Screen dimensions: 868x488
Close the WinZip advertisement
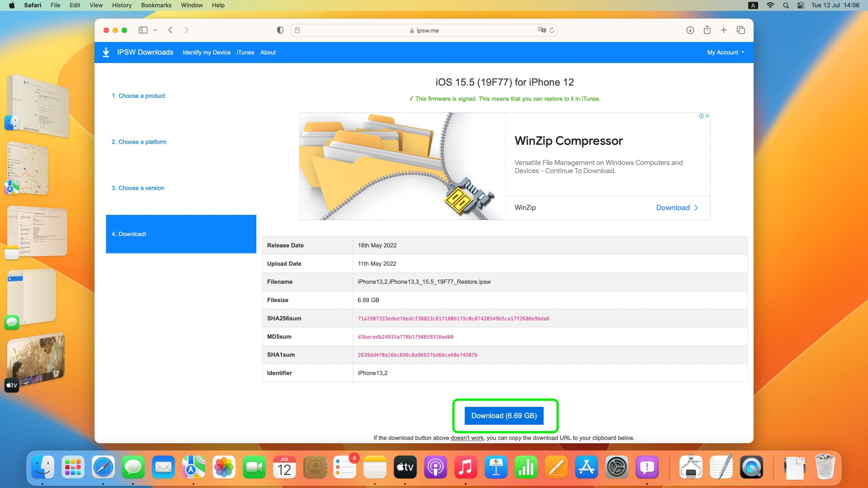click(707, 116)
